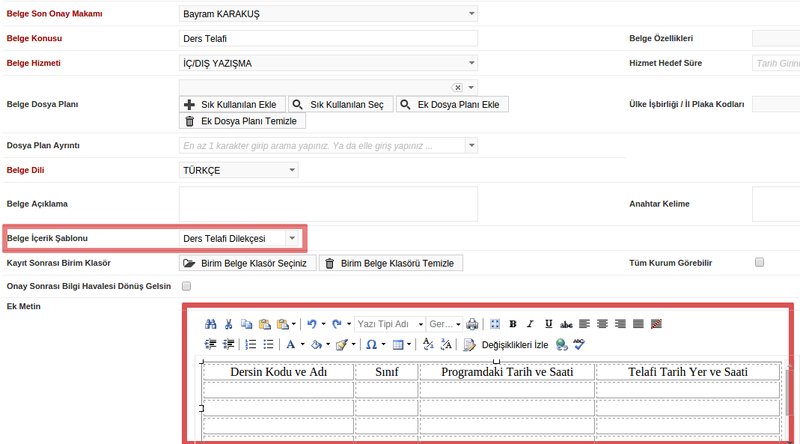Screen dimensions: 800x444
Task: Click the Undo arrow icon
Action: tap(312, 324)
